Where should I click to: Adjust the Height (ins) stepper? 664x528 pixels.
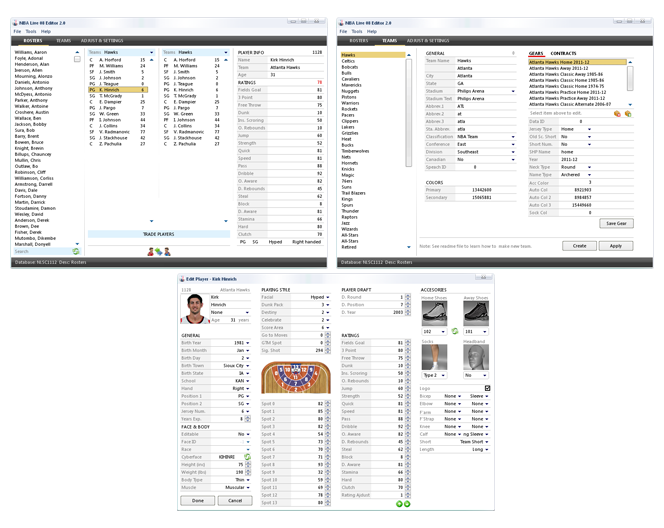(x=248, y=465)
